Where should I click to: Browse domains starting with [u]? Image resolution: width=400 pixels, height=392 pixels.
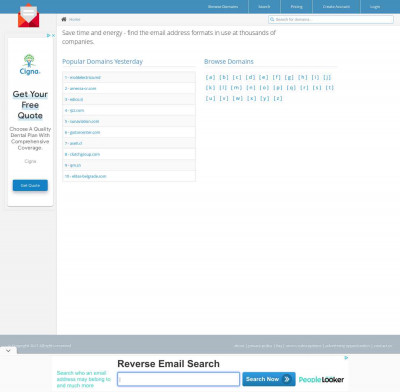point(210,98)
